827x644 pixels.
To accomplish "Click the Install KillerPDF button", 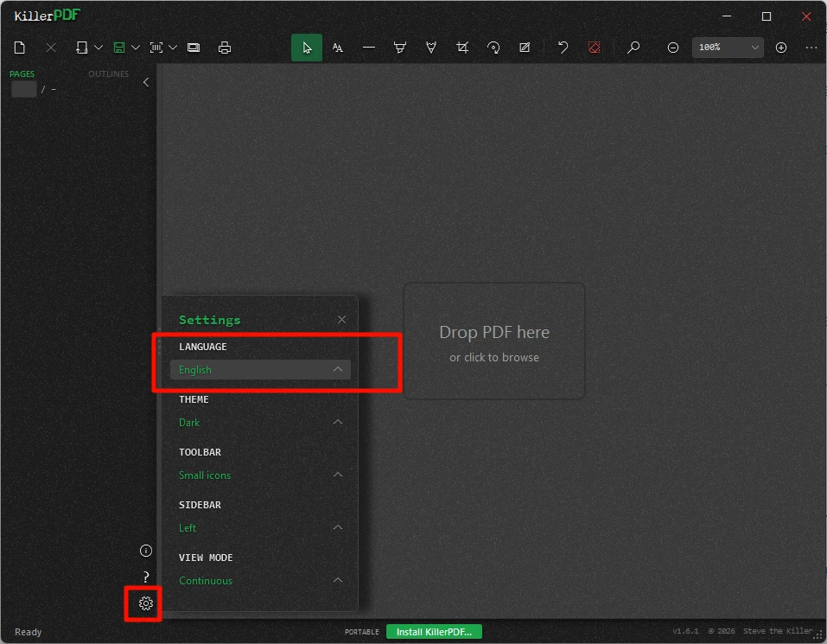I will point(434,631).
